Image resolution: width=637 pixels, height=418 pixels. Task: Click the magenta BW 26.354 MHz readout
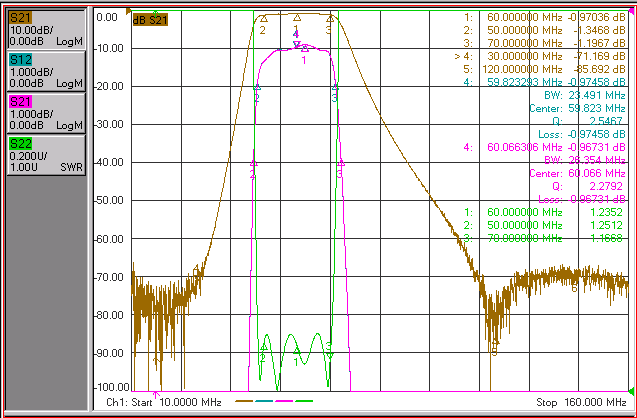584,160
